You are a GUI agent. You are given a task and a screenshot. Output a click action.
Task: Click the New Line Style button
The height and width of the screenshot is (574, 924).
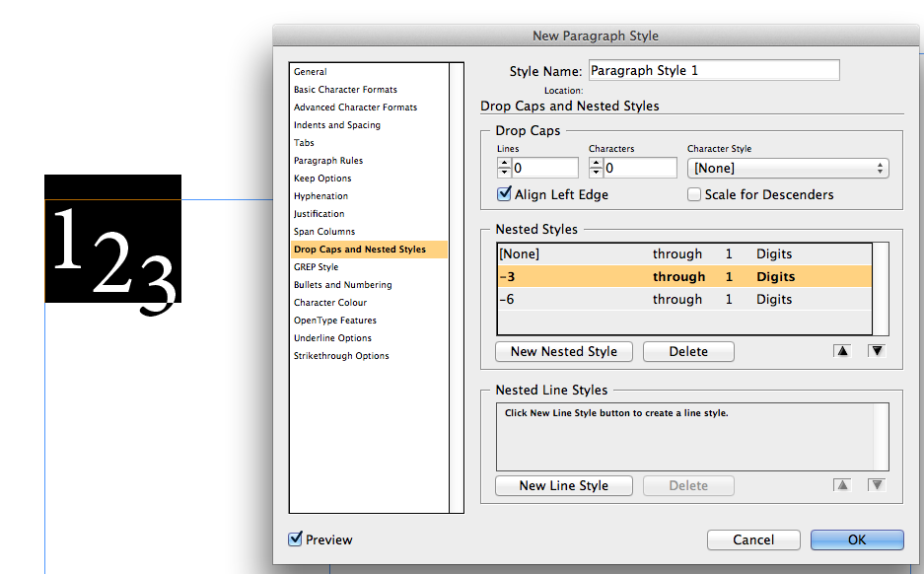click(564, 485)
